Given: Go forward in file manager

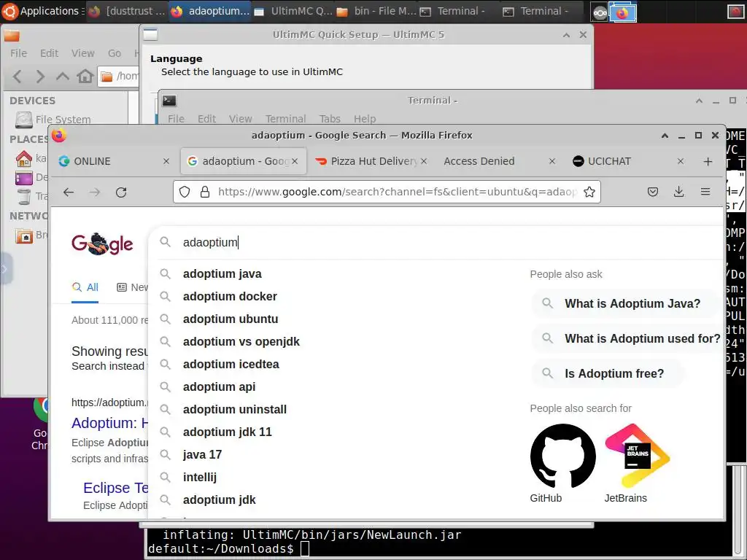Looking at the screenshot, I should (x=40, y=76).
